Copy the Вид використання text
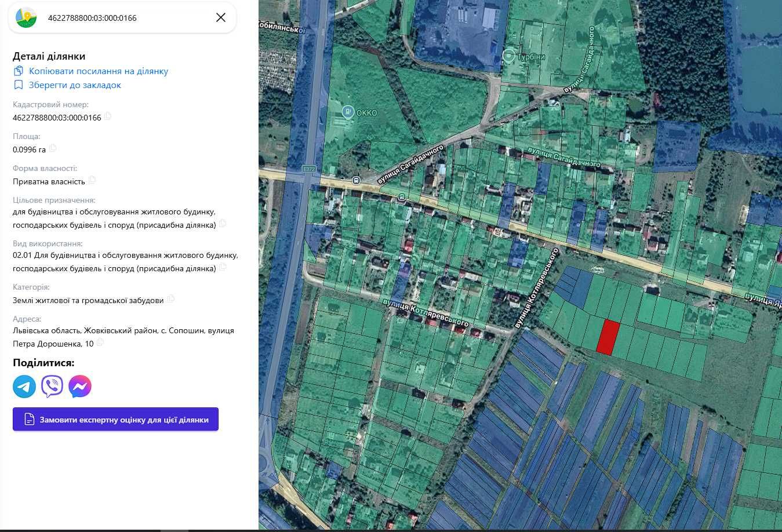The height and width of the screenshot is (532, 782). tap(223, 267)
